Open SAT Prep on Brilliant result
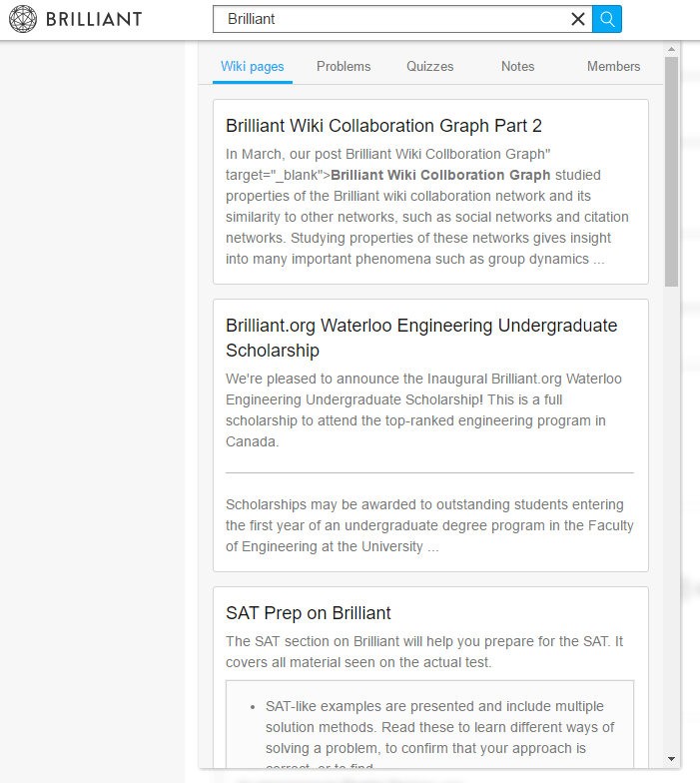The image size is (700, 783). (x=308, y=613)
